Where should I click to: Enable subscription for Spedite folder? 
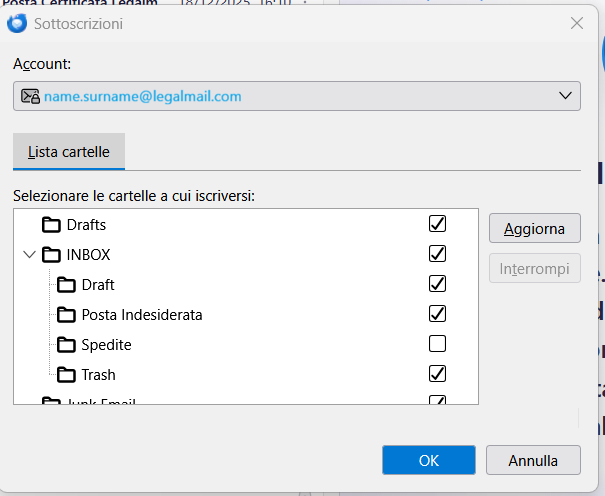click(x=437, y=344)
